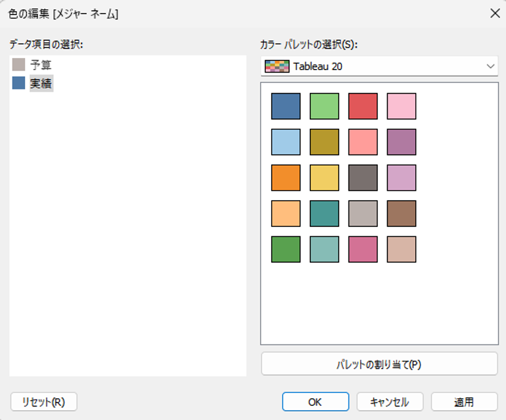Pick the light green color swatch

tap(324, 106)
